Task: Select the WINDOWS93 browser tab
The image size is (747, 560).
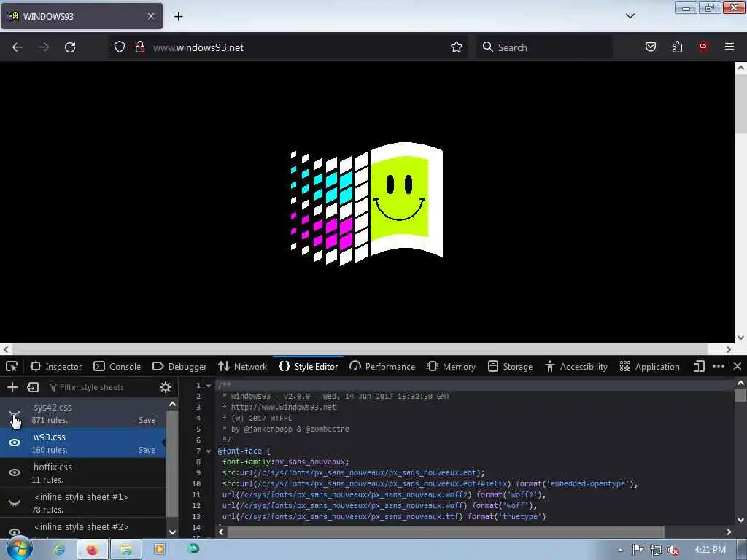Action: click(x=82, y=16)
